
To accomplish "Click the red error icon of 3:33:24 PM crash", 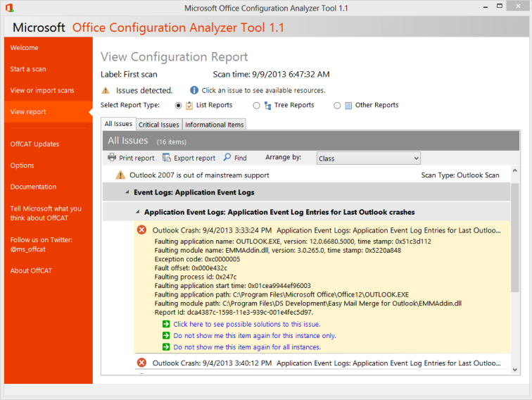I will click(x=141, y=230).
